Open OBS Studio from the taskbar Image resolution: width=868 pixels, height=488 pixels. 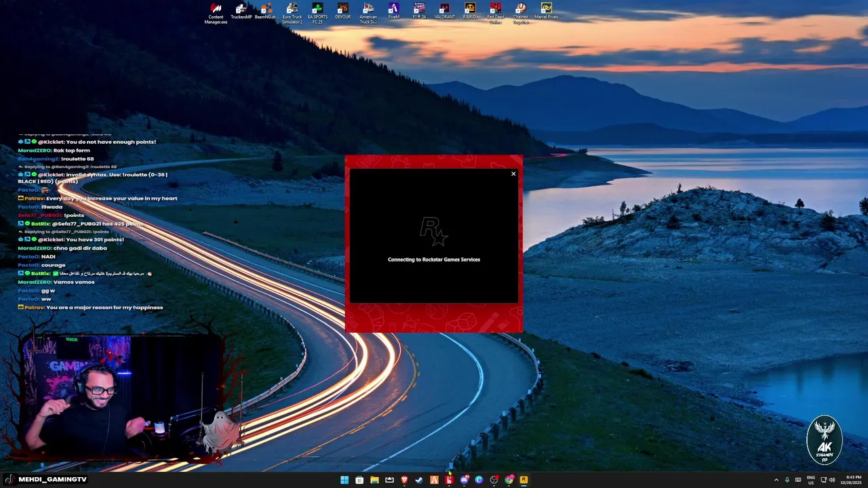coord(494,480)
